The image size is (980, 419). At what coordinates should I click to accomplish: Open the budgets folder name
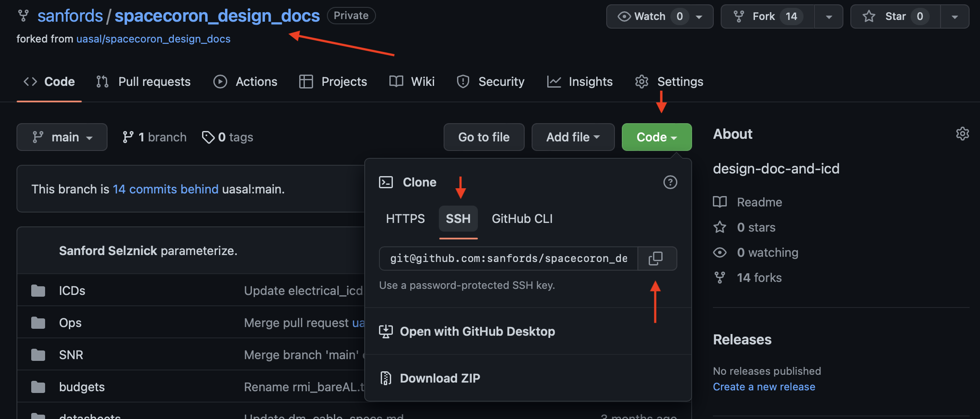[x=82, y=387]
